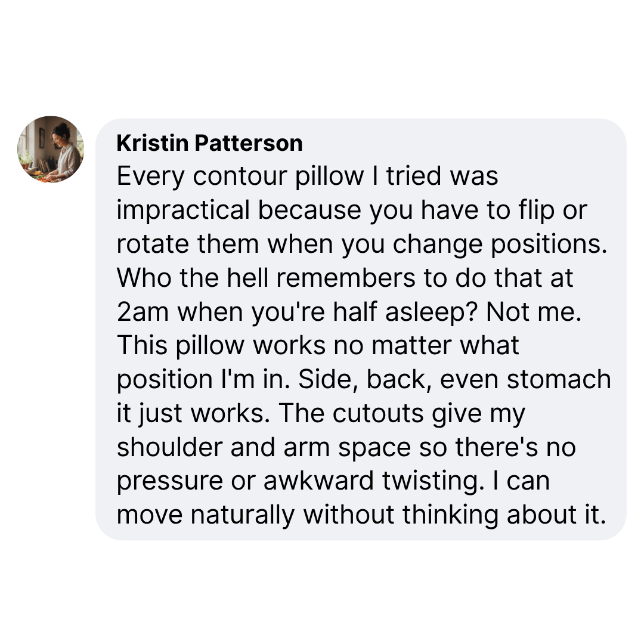
Task: Click Kristin Patterson's profile picture
Action: click(51, 149)
